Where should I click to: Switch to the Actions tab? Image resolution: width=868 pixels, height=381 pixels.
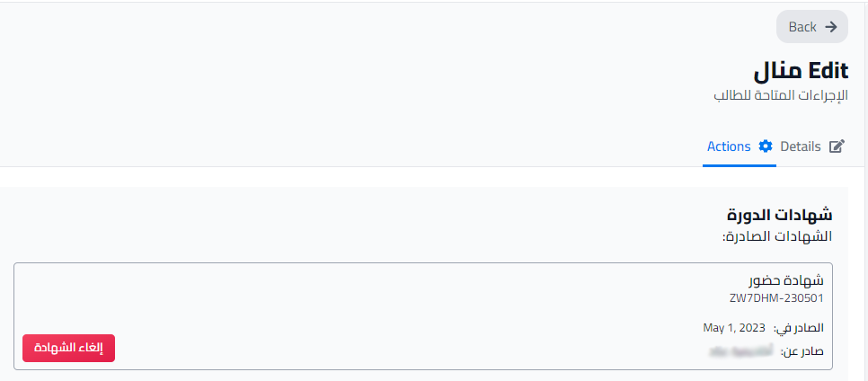729,146
